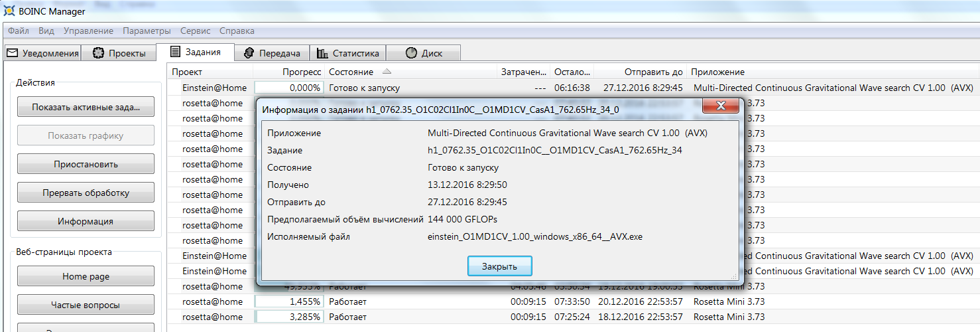Click the disk icon on Диск tab

(411, 53)
